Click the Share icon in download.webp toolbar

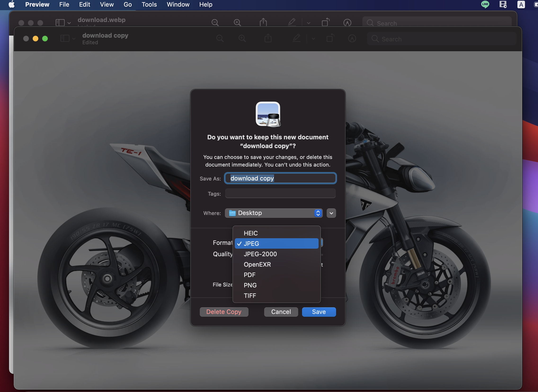point(263,22)
